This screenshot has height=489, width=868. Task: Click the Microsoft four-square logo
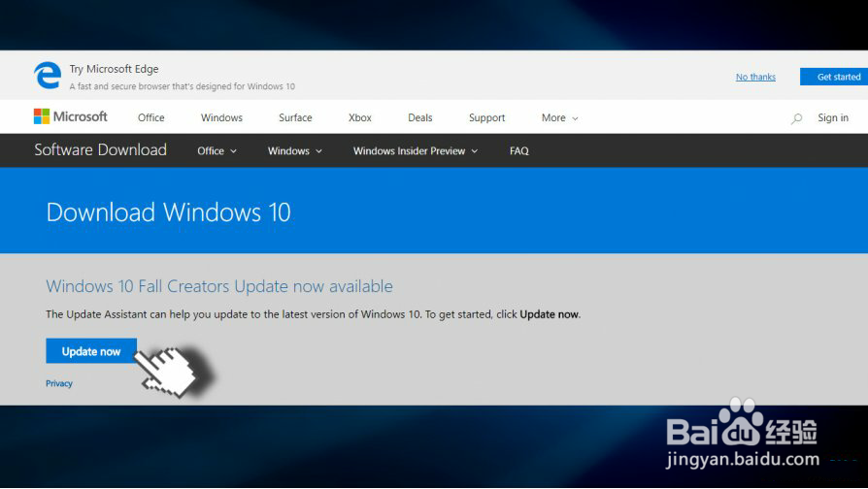[x=42, y=116]
